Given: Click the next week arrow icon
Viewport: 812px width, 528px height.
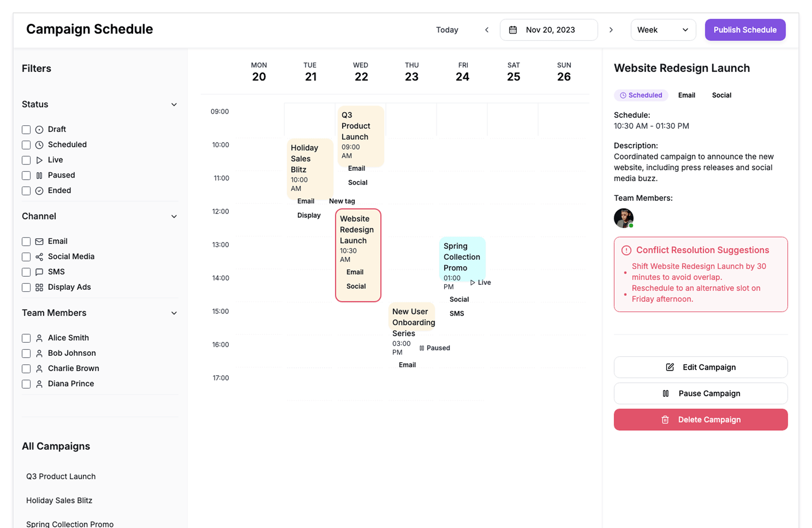Looking at the screenshot, I should pyautogui.click(x=611, y=30).
